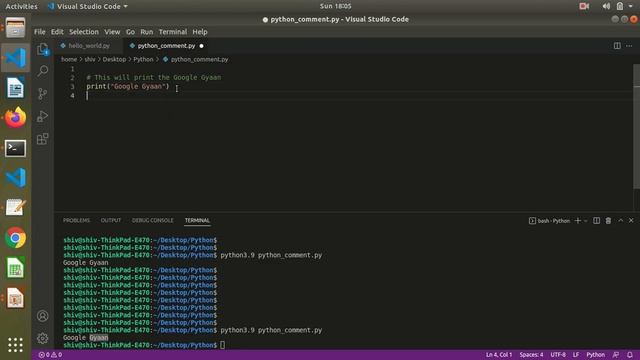Switch to the PROBLEMS panel tab
640x360 pixels.
[x=76, y=220]
